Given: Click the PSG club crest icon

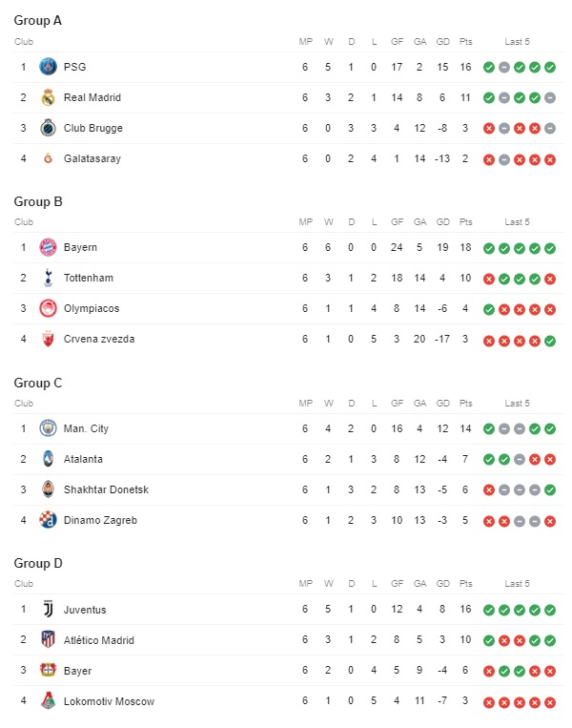Looking at the screenshot, I should pos(48,67).
